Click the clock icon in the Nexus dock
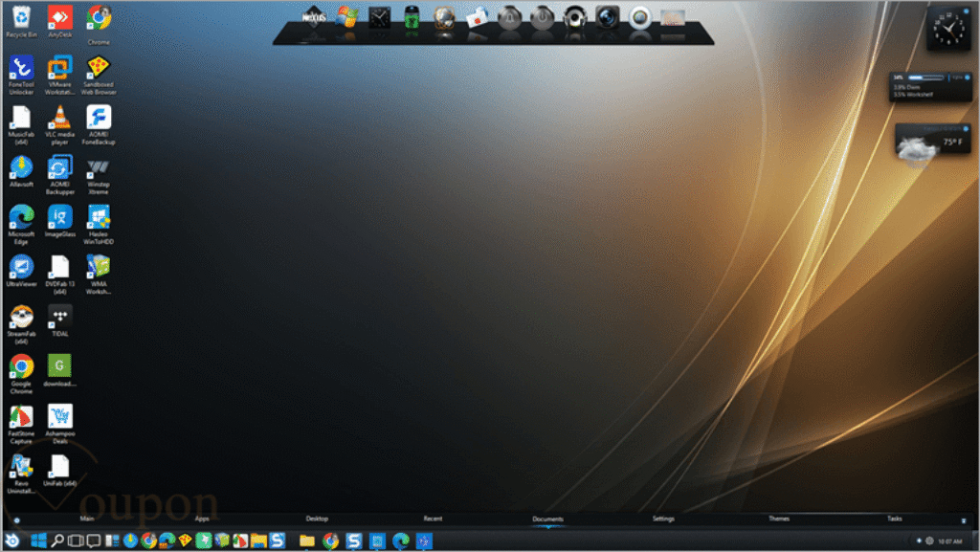 coord(379,17)
